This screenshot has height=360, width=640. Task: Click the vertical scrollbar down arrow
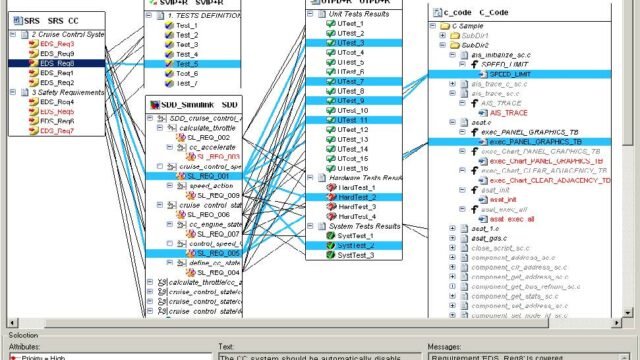click(x=628, y=313)
